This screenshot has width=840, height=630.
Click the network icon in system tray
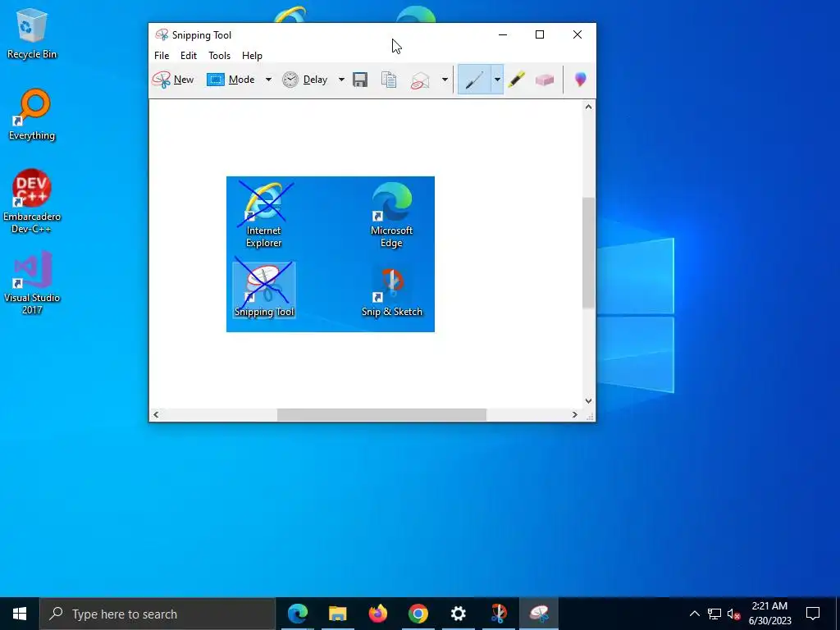(x=714, y=614)
